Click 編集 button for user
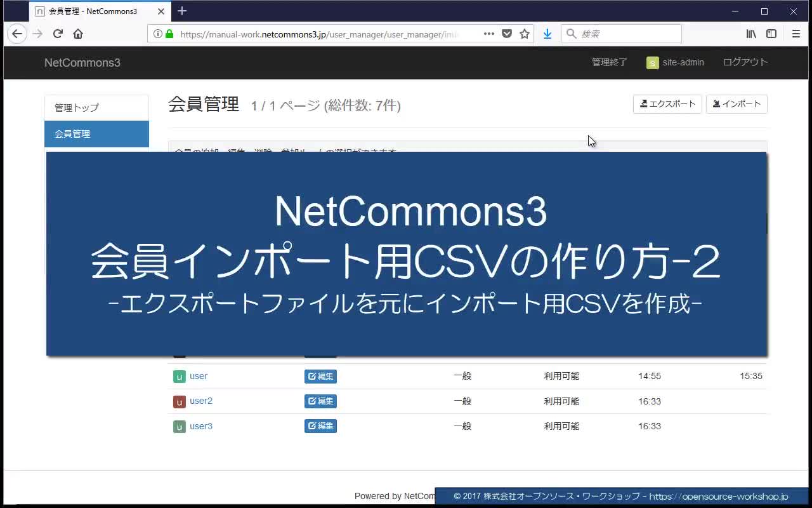 pos(320,377)
